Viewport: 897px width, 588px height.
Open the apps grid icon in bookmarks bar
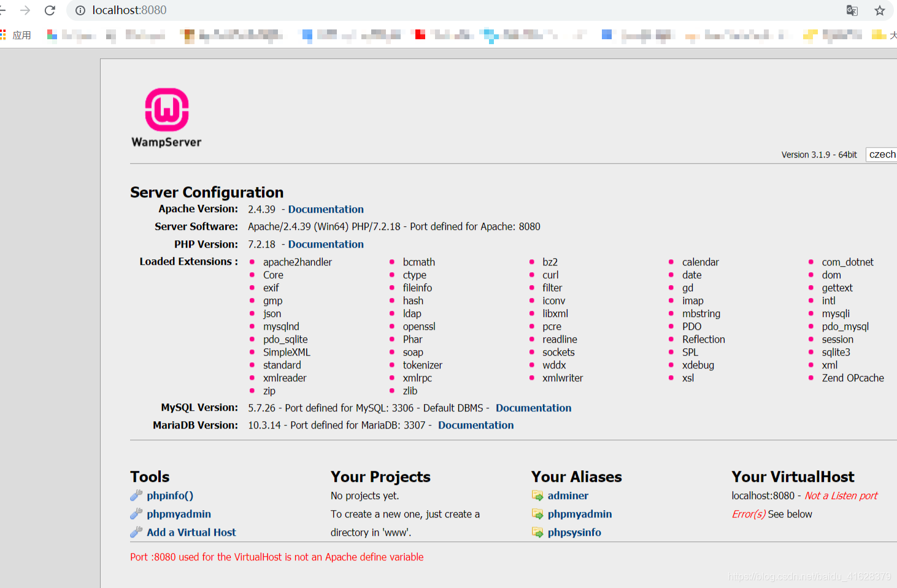[x=3, y=35]
